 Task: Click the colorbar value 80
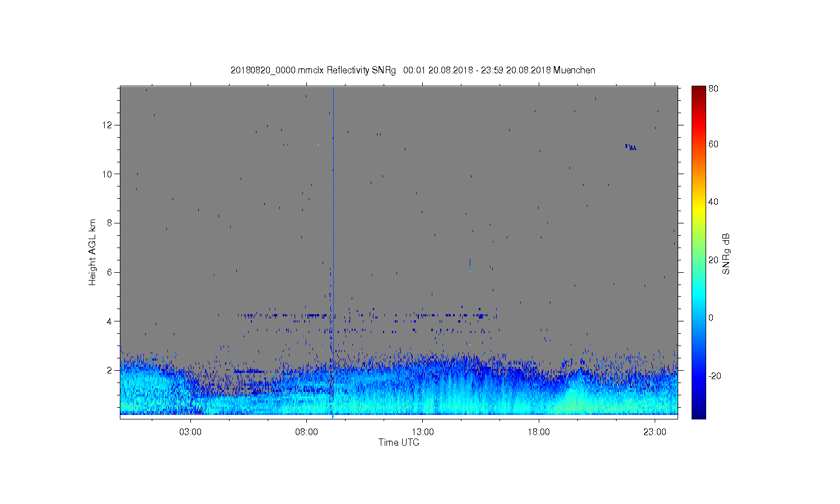713,88
